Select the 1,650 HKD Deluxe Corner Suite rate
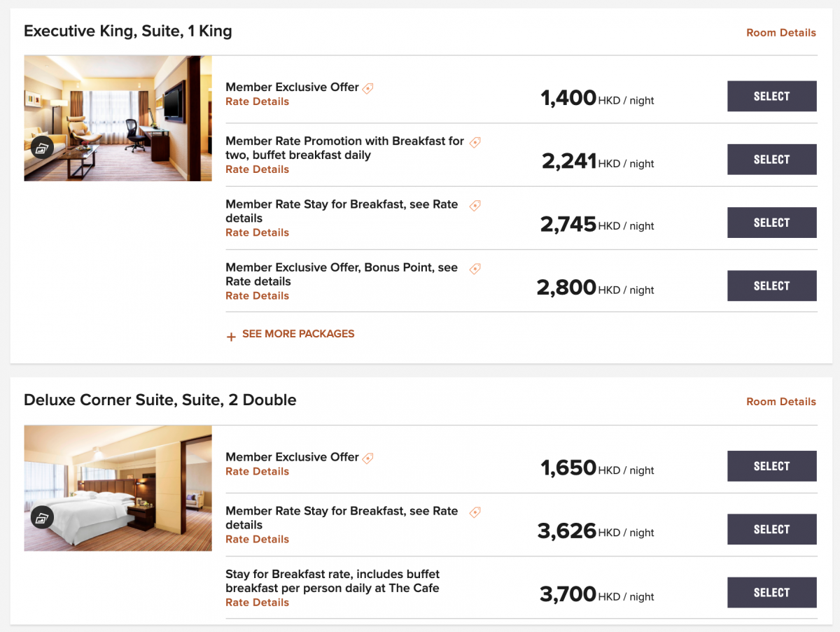 tap(771, 466)
